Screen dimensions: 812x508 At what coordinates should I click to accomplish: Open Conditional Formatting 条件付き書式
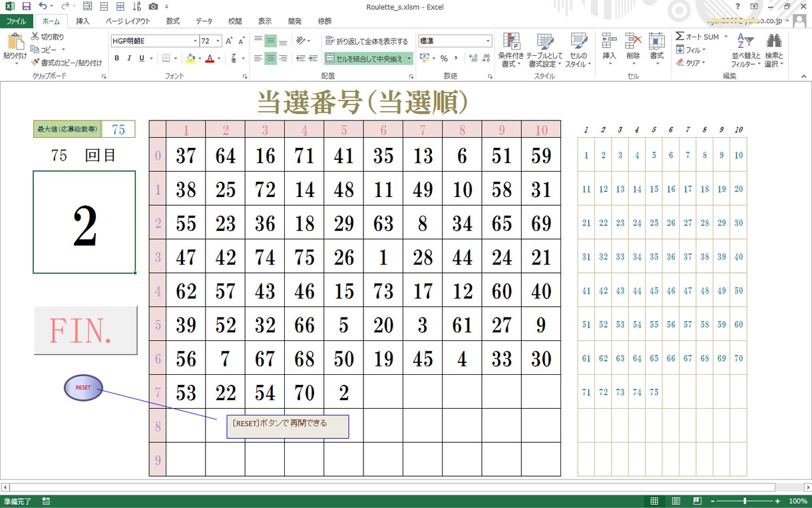(511, 50)
